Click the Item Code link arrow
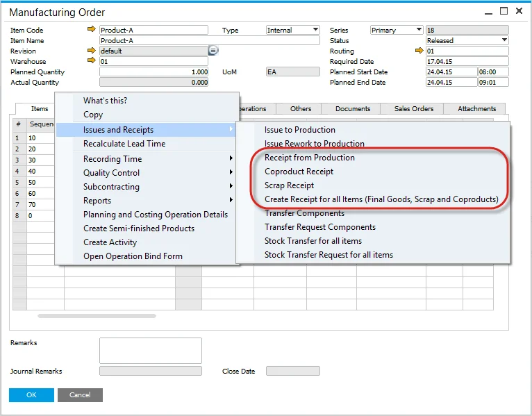This screenshot has width=532, height=416. 91,30
